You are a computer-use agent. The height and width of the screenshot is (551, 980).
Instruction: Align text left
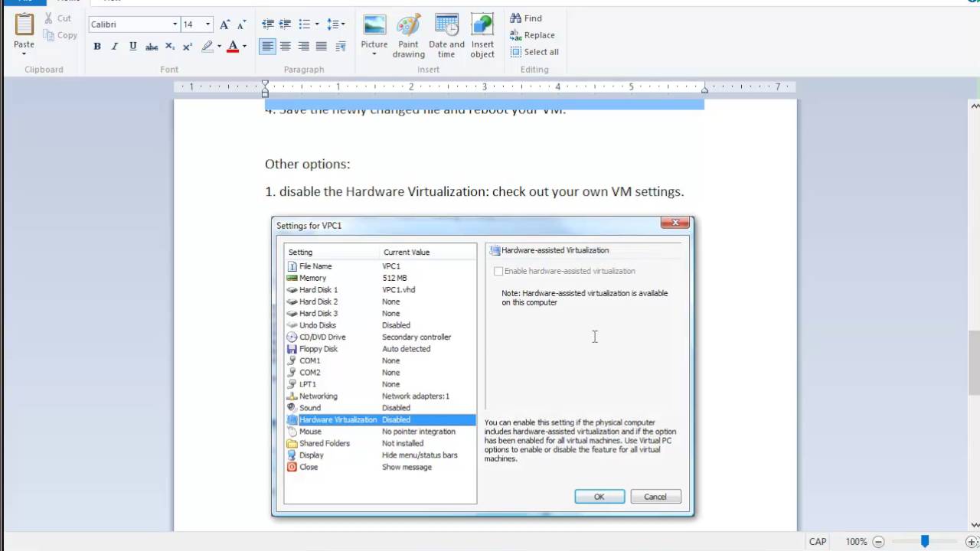point(267,47)
